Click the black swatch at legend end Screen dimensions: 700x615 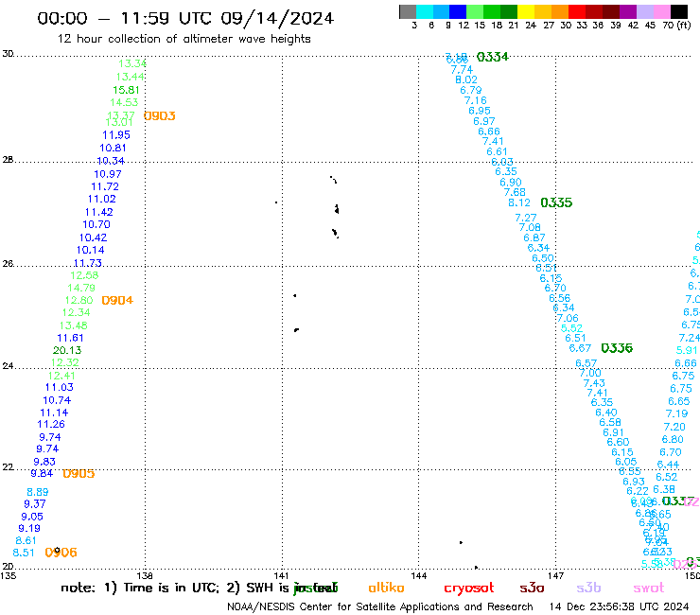click(x=679, y=11)
